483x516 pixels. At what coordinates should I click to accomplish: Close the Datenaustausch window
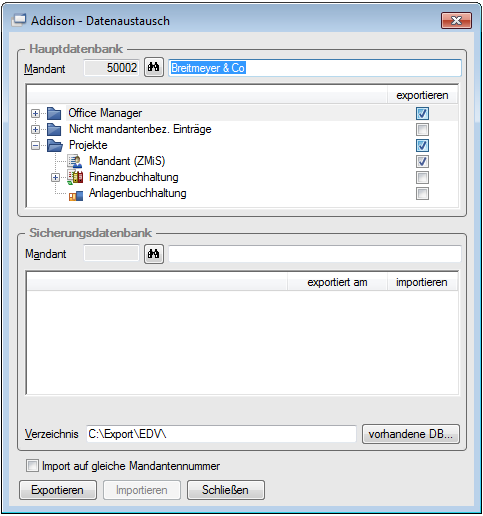456,21
